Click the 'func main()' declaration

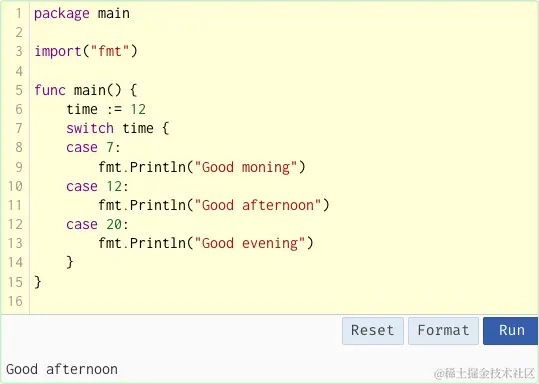[86, 90]
